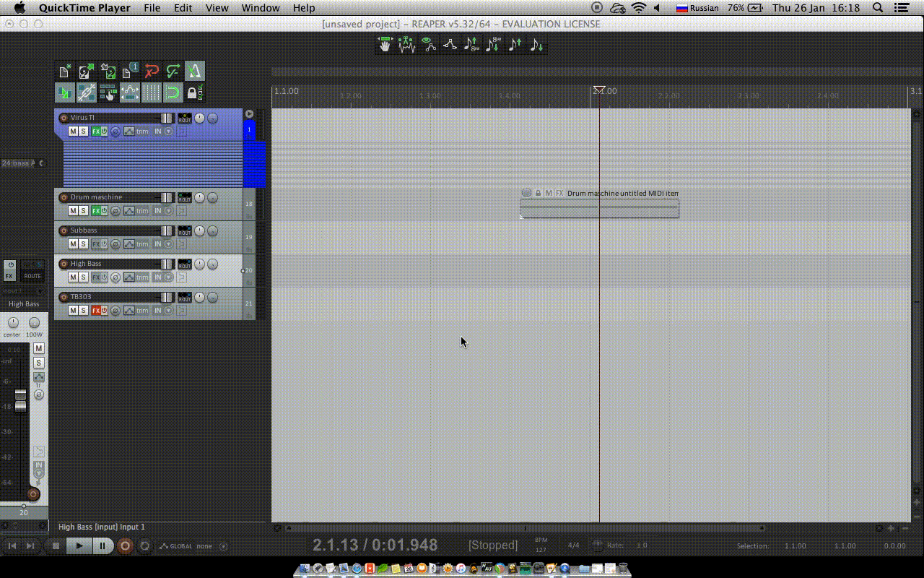924x578 pixels.
Task: Click the Record button in transport
Action: [125, 546]
